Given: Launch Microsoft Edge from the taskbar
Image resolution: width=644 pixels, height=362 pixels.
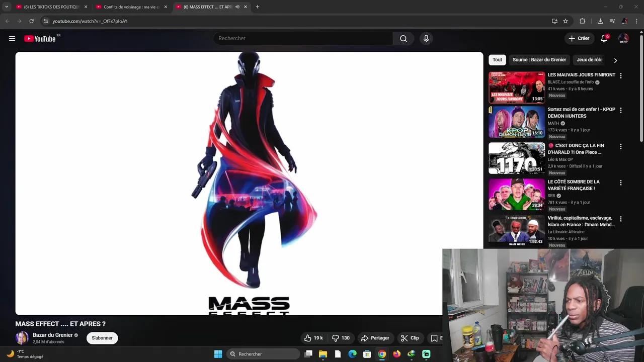Looking at the screenshot, I should (x=352, y=354).
